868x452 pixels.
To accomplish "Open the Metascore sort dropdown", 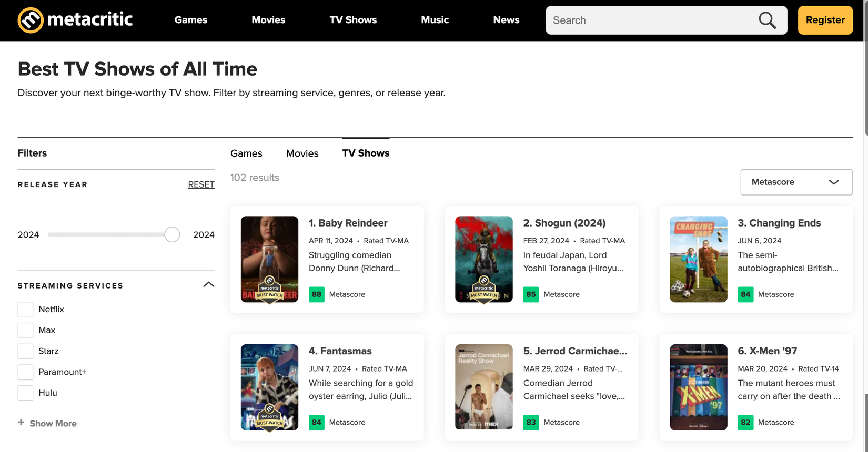I will click(796, 182).
